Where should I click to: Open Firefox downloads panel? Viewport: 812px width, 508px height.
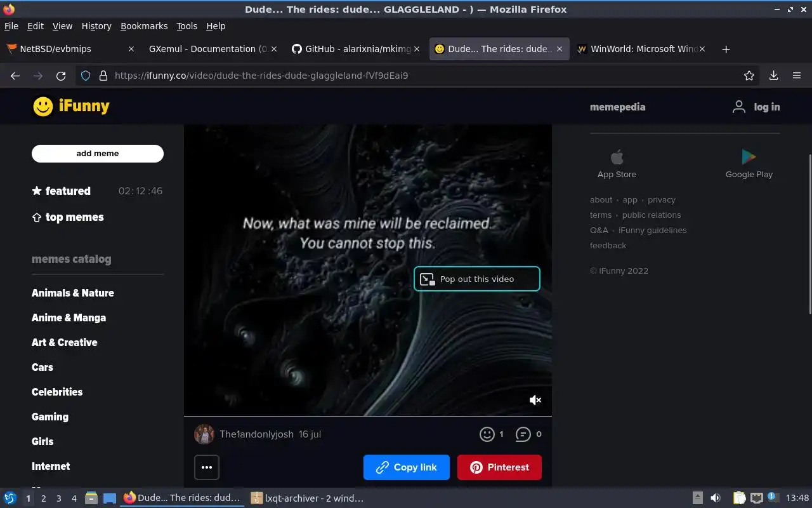(x=774, y=76)
